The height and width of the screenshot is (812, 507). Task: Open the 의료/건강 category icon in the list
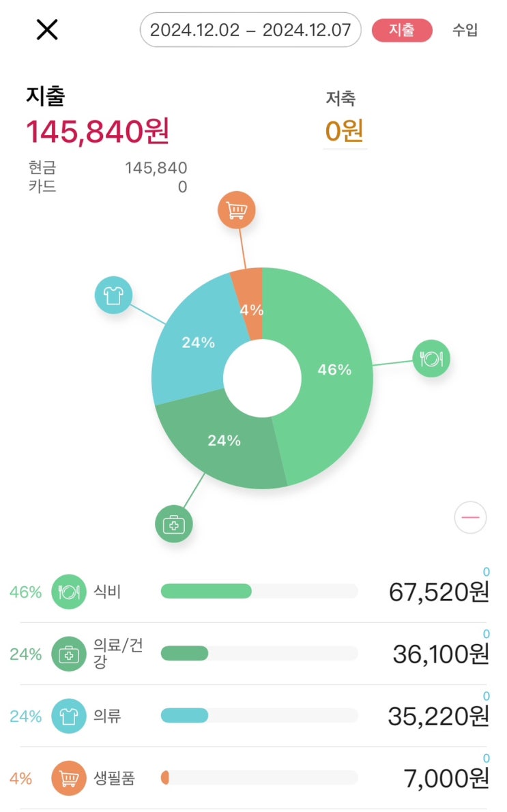pos(68,654)
